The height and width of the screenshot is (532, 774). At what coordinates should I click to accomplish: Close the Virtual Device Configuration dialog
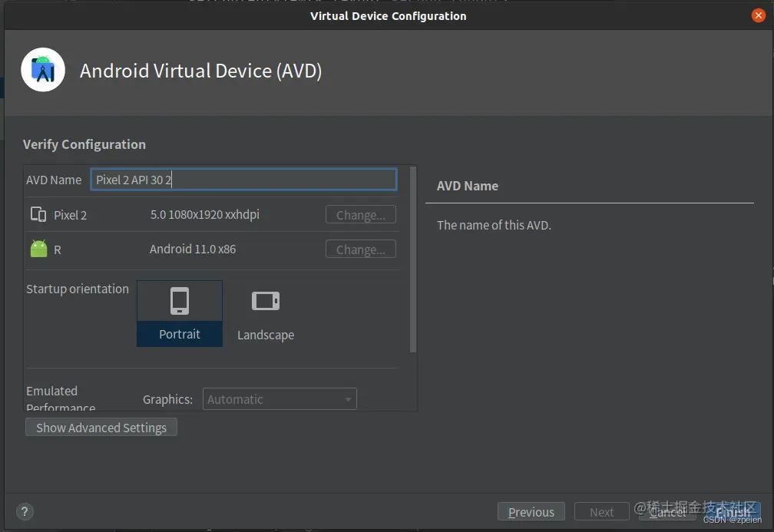[x=758, y=16]
